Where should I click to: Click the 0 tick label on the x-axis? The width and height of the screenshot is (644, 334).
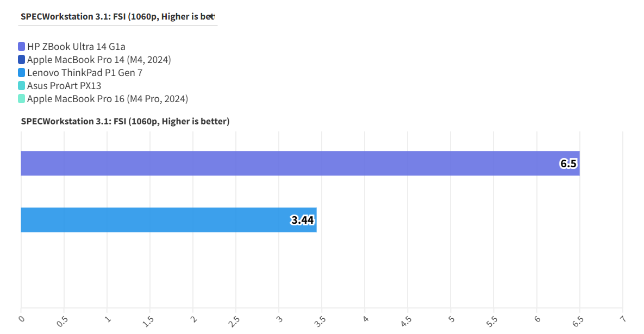coord(22,319)
